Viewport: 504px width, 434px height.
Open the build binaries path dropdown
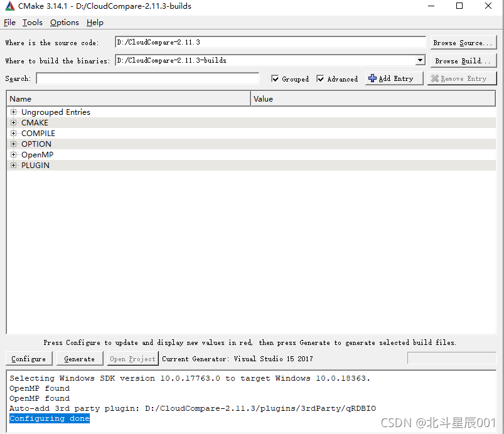coord(420,60)
